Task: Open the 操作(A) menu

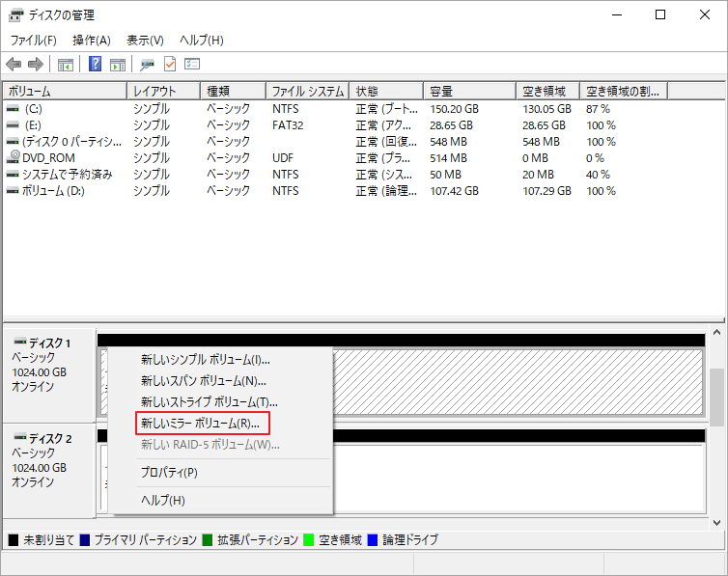Action: 92,41
